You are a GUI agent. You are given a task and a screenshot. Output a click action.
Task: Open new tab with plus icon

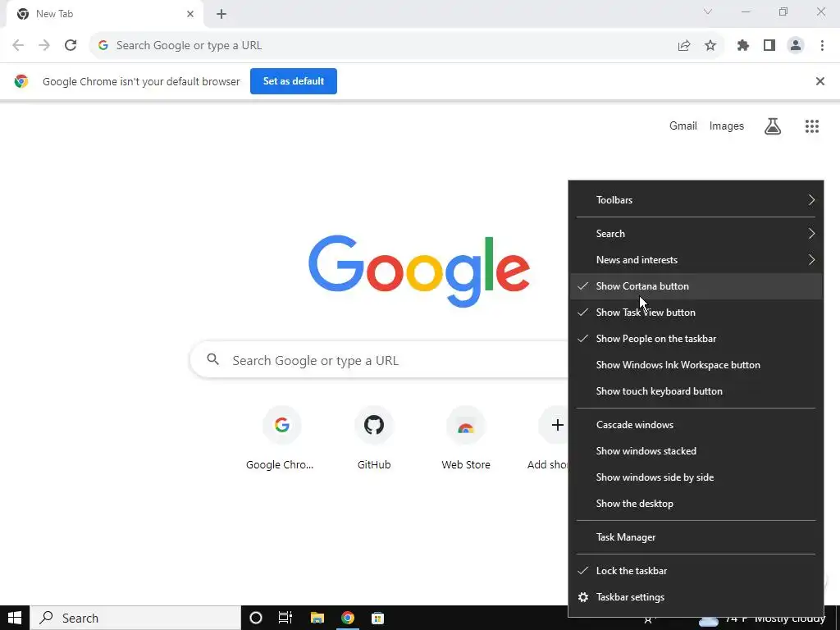tap(221, 14)
